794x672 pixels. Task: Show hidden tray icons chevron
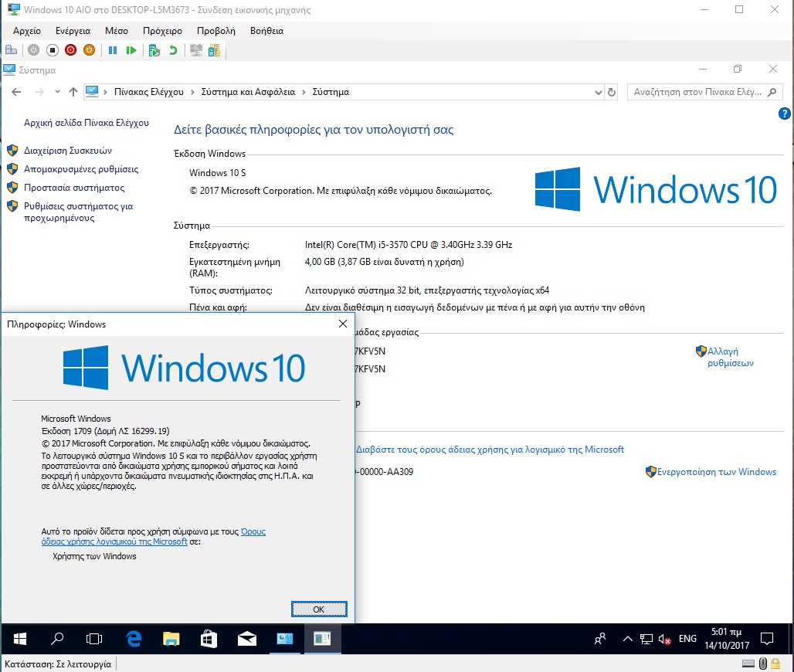(627, 639)
